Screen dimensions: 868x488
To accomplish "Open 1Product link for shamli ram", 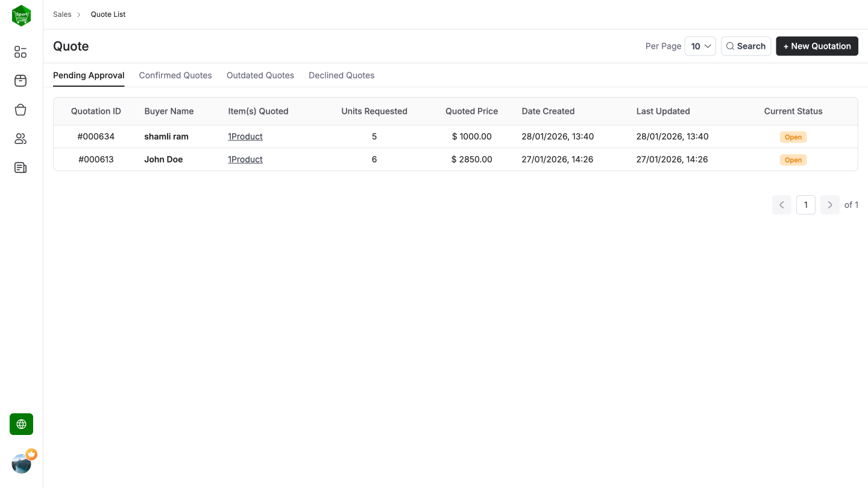I will coord(245,137).
